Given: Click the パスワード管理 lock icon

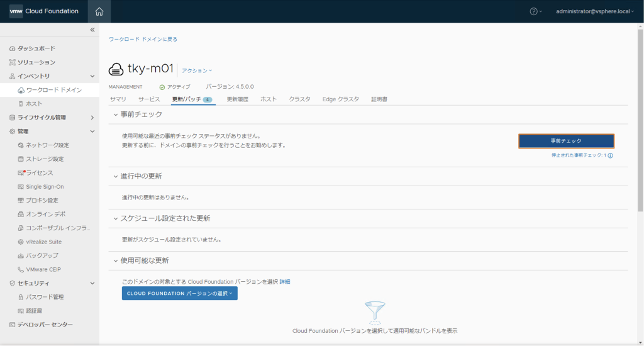Looking at the screenshot, I should click(21, 297).
